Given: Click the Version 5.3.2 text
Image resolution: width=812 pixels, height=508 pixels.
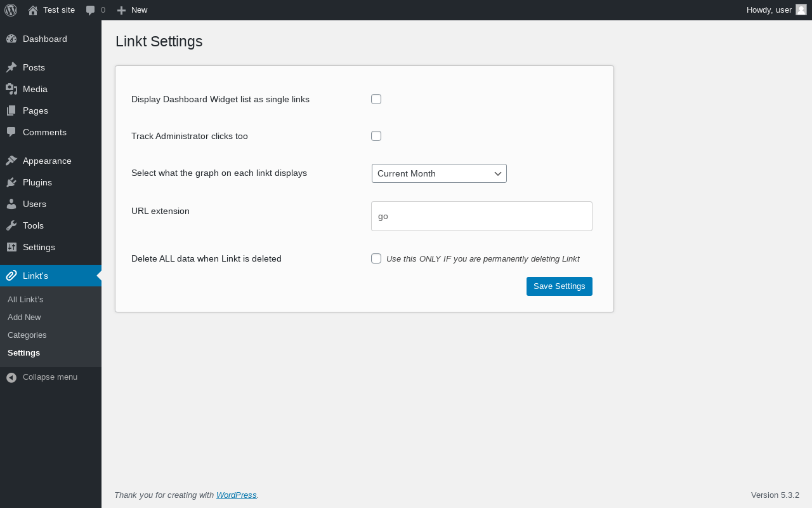Looking at the screenshot, I should point(775,495).
